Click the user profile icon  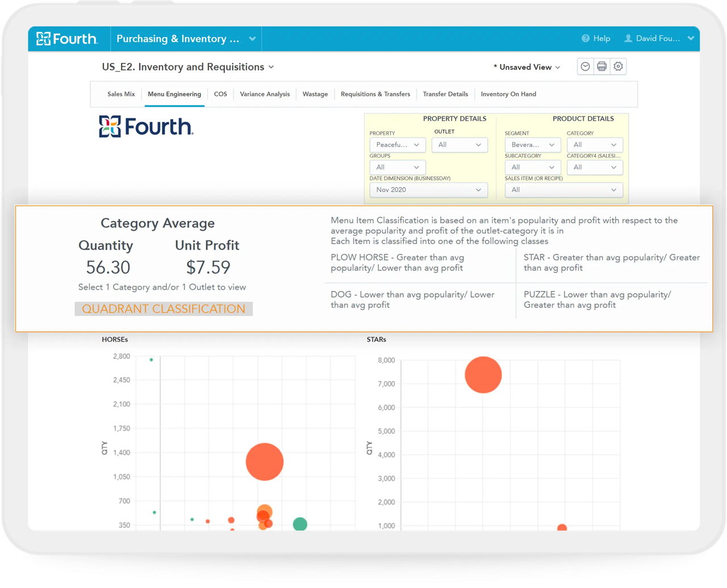coord(628,39)
